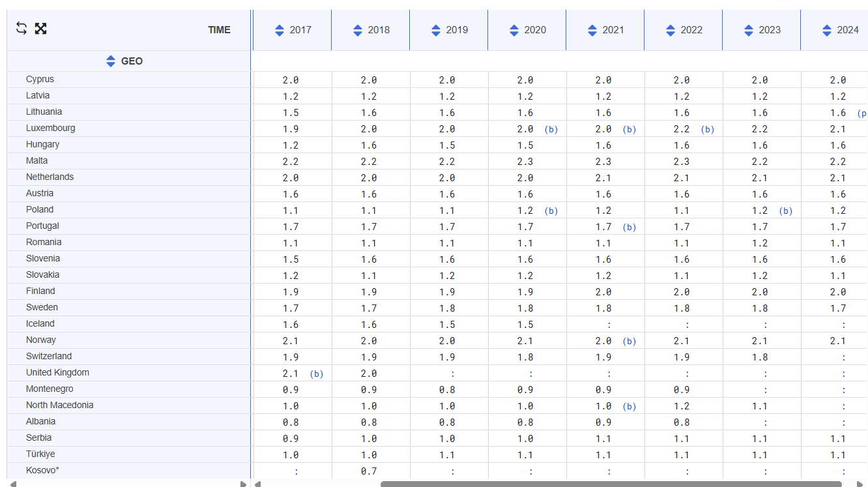The width and height of the screenshot is (868, 487).
Task: Click the (b) flag for Poland 2023
Action: coord(785,211)
